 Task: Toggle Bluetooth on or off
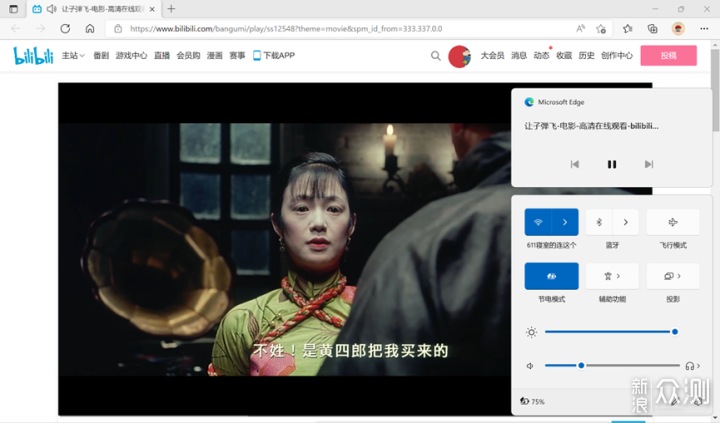[x=599, y=222]
